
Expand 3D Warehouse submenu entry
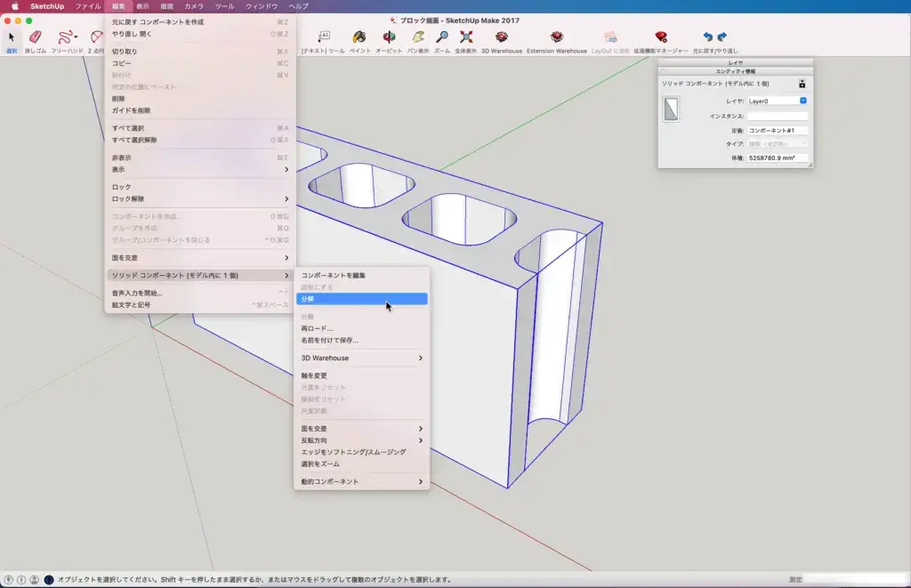tap(361, 358)
